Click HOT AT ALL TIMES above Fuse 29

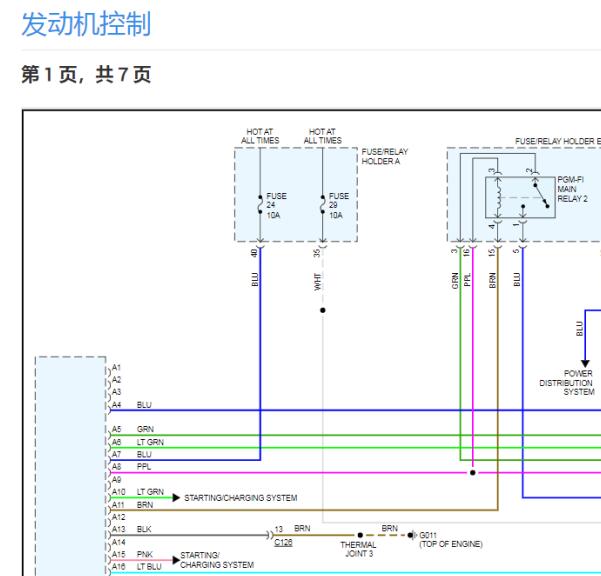coord(323,136)
